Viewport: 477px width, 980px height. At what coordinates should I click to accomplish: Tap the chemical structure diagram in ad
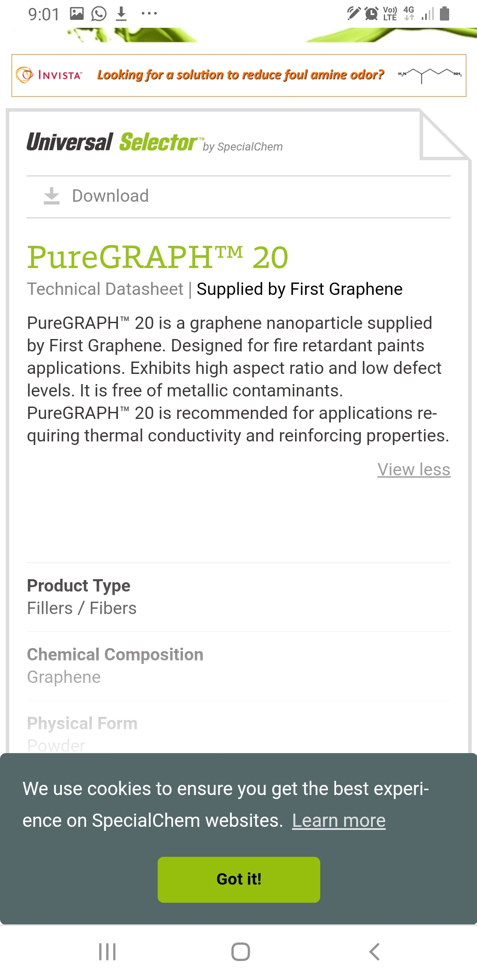click(430, 75)
